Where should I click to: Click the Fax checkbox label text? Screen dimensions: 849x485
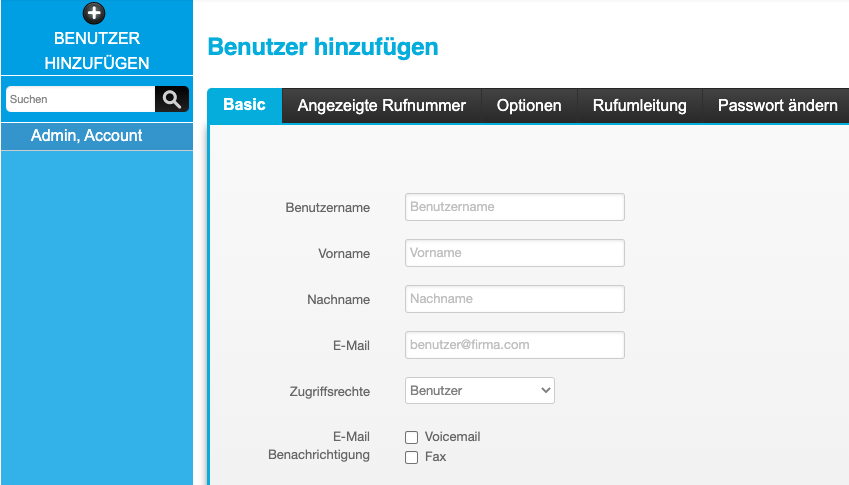click(435, 457)
